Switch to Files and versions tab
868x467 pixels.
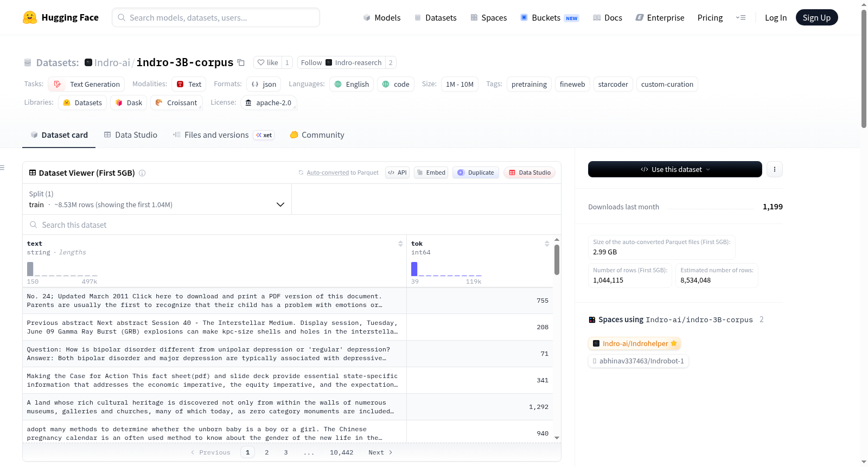[x=224, y=135]
